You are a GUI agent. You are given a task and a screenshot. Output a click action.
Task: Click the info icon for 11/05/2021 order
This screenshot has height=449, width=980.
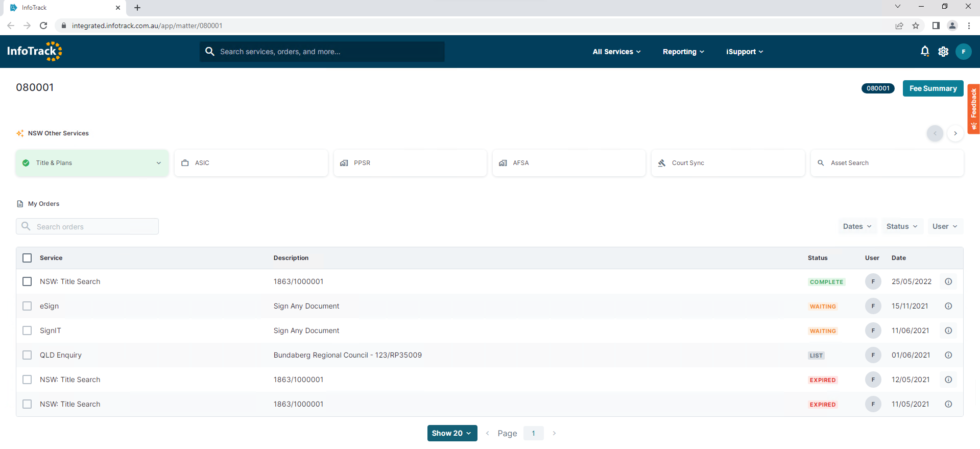pyautogui.click(x=948, y=404)
